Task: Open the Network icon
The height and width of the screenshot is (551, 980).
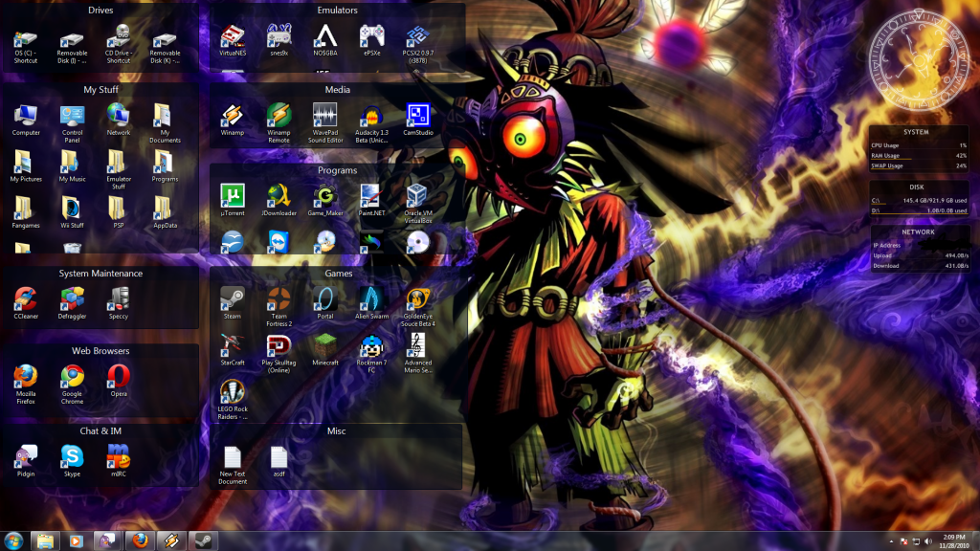Action: tap(118, 120)
